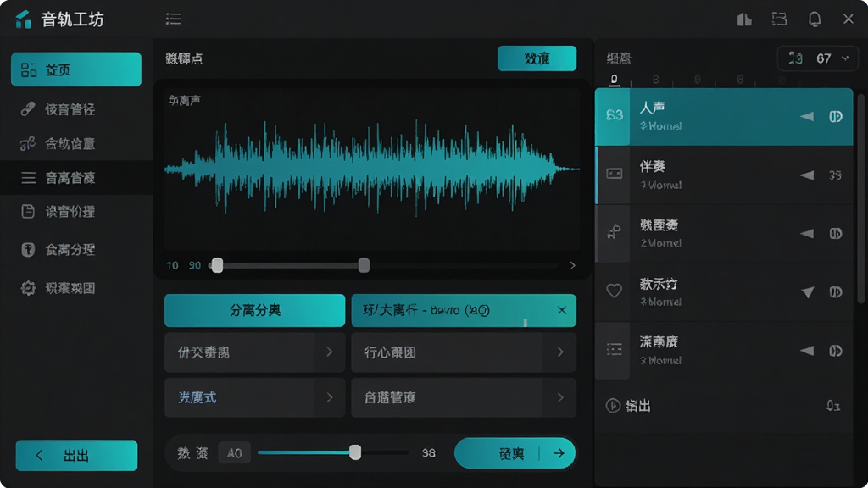This screenshot has width=868, height=488.
Task: Click the heart icon in the track list
Action: [614, 291]
